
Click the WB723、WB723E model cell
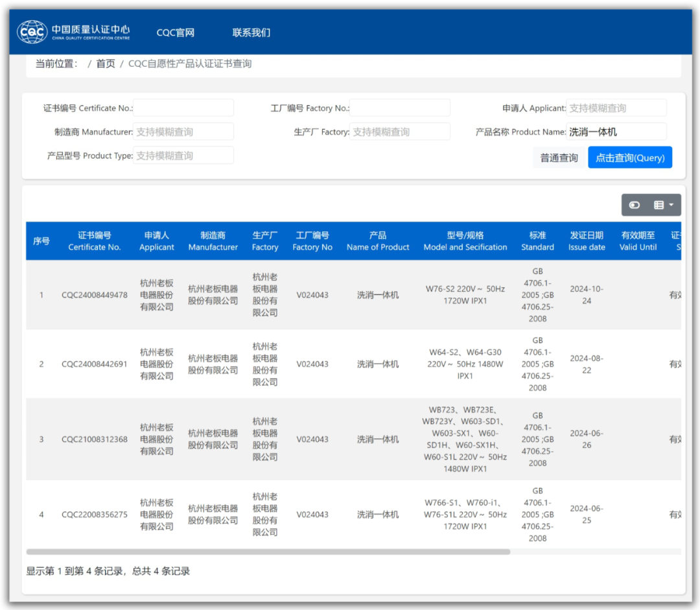coord(465,440)
